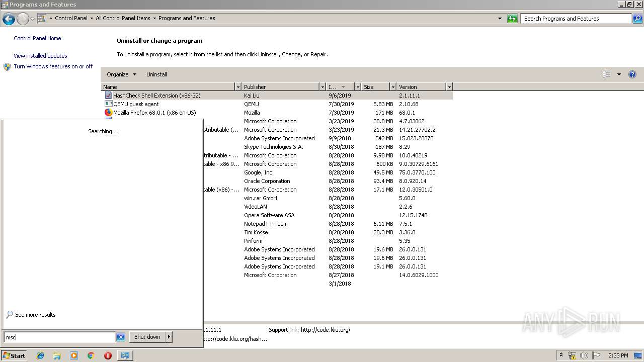The height and width of the screenshot is (362, 644).
Task: Click the shield icon beside Windows features
Action: [7, 67]
